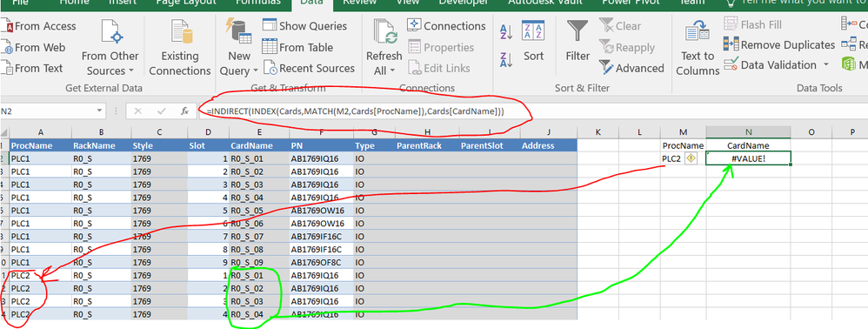Confirm formula entry with checkmark
The width and height of the screenshot is (868, 329).
coord(162,111)
